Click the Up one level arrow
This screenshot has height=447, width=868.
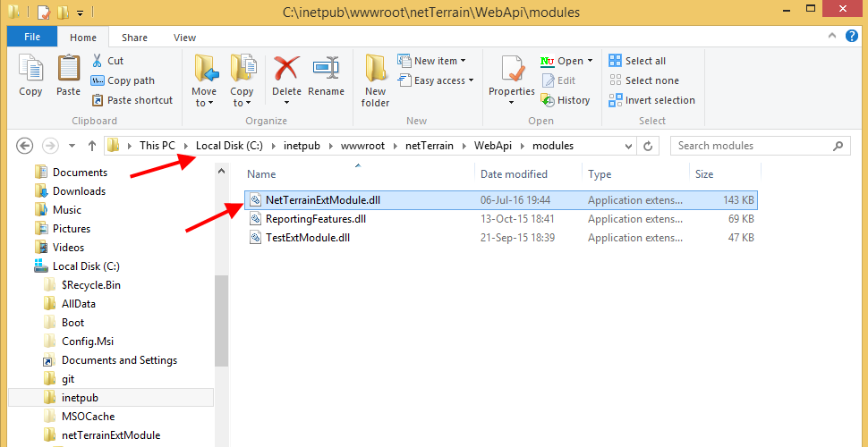click(92, 146)
